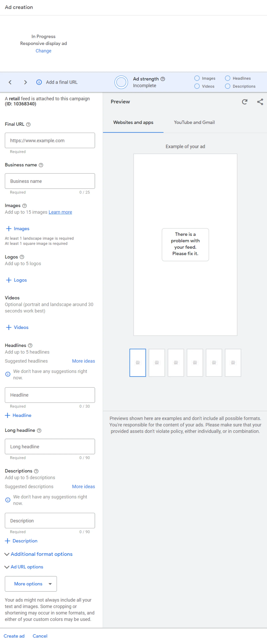Go to previous step arrow

[x=10, y=82]
